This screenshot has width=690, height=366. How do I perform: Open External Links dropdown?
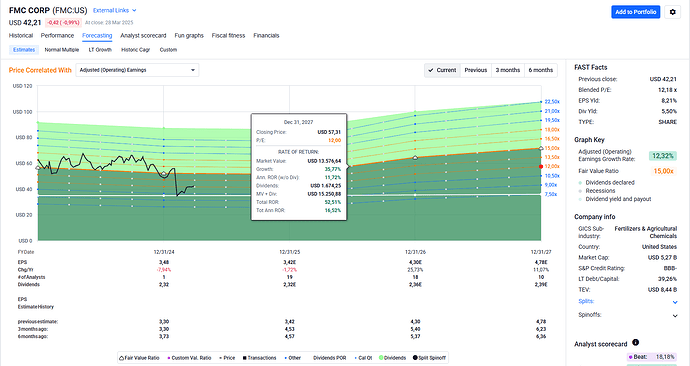click(115, 10)
